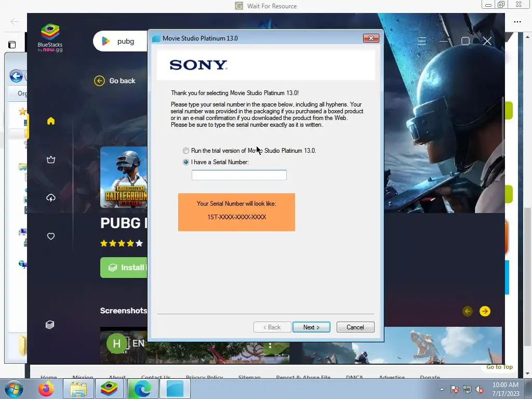Viewport: 532px width, 399px height.
Task: Click the serial number input field
Action: click(x=239, y=175)
